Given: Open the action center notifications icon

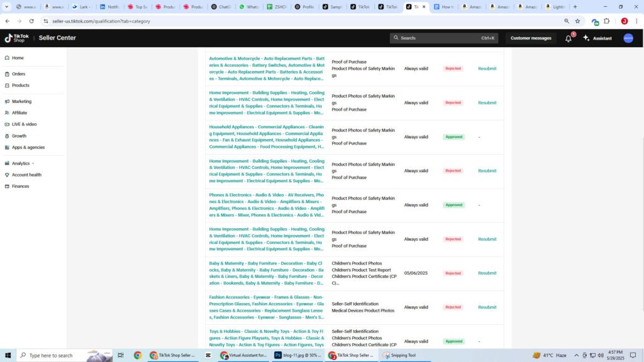Looking at the screenshot, I should click(633, 356).
